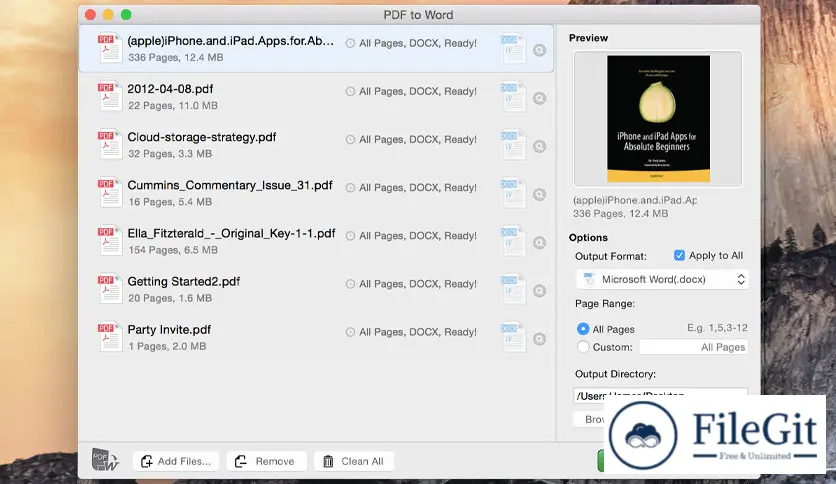
Task: Click the Add Files... button
Action: [x=176, y=461]
